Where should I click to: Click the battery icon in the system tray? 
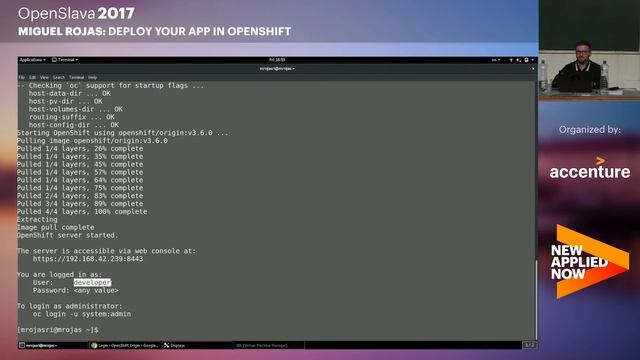[527, 60]
